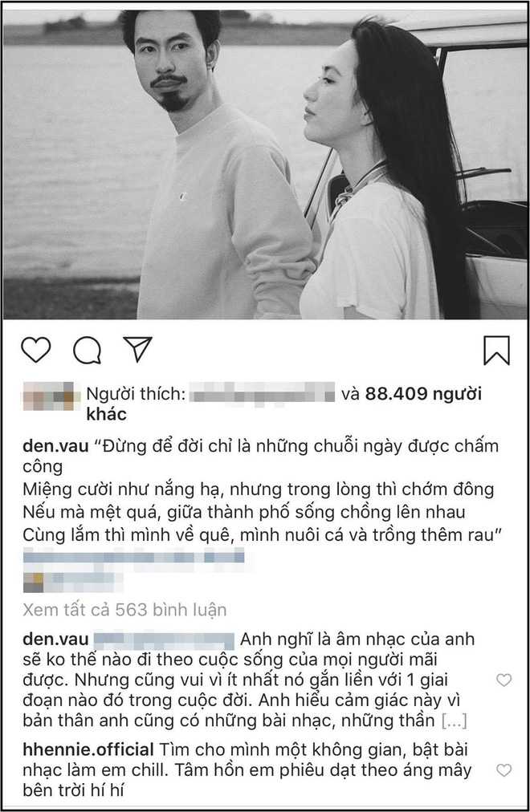Tap the blurred mention in den.vau's comment

click(165, 640)
